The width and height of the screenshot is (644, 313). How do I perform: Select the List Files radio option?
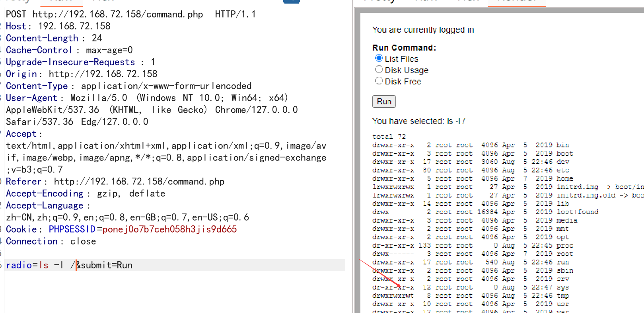(379, 58)
